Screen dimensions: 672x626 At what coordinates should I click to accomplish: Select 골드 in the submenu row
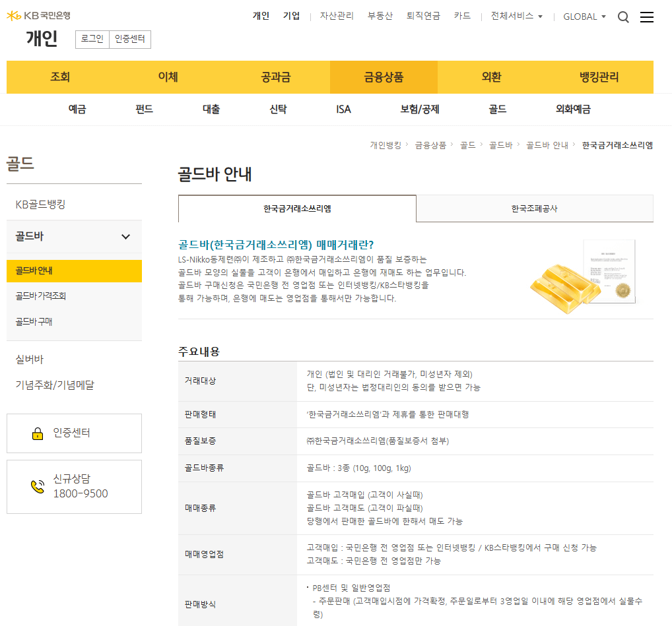click(x=496, y=109)
